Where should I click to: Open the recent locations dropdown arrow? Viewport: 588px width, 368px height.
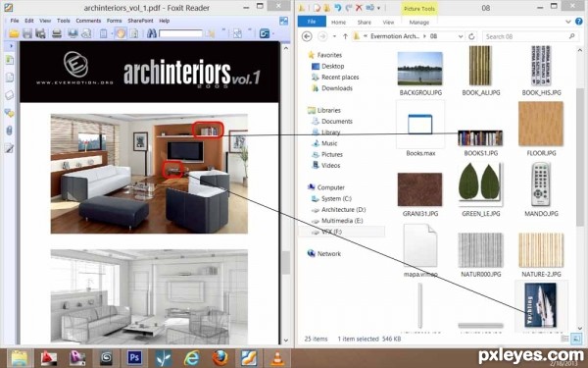click(x=334, y=36)
